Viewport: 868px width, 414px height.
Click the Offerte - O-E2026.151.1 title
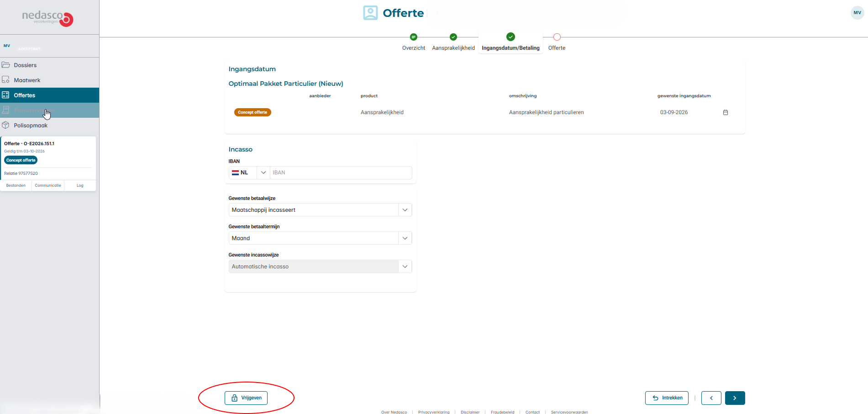(29, 143)
